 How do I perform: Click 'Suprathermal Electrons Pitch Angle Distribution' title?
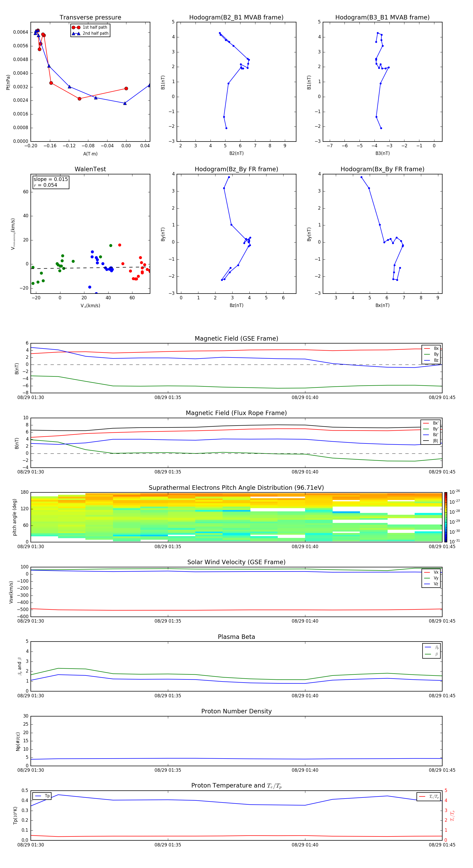[x=236, y=488]
